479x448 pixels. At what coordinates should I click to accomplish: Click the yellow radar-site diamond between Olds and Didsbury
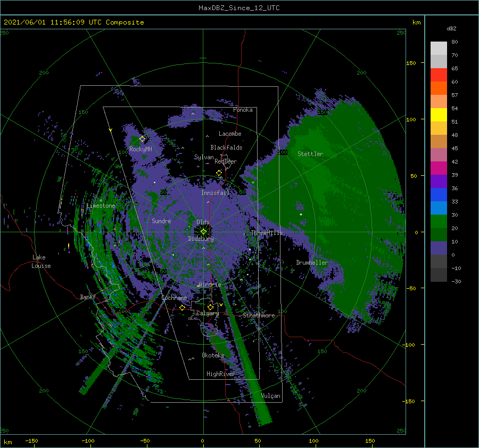pyautogui.click(x=203, y=232)
